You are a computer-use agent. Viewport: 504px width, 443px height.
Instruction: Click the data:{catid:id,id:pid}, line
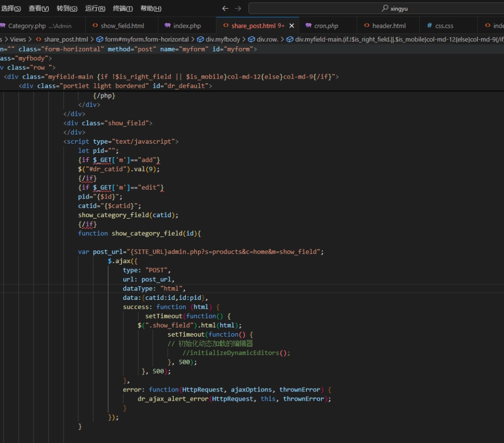pos(165,298)
